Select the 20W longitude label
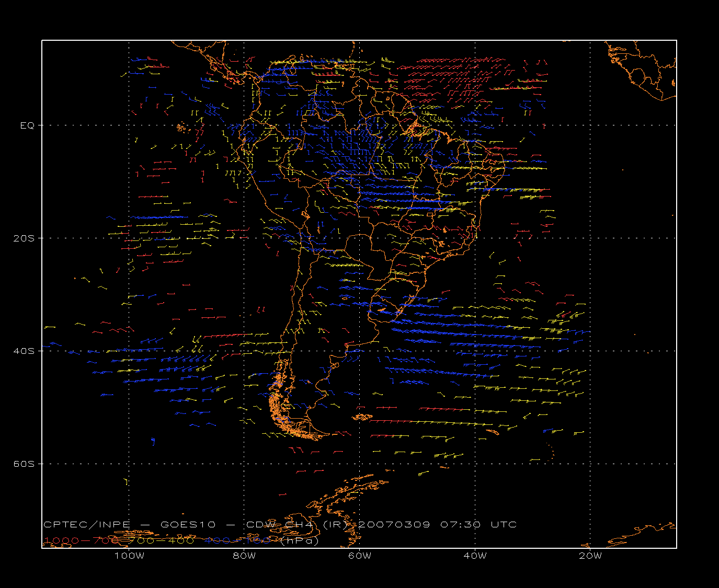719x588 pixels. (590, 556)
